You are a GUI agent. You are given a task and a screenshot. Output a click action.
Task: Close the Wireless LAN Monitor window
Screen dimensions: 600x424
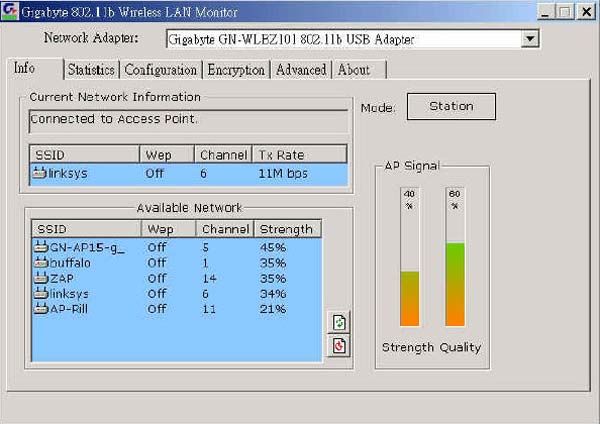[x=586, y=11]
